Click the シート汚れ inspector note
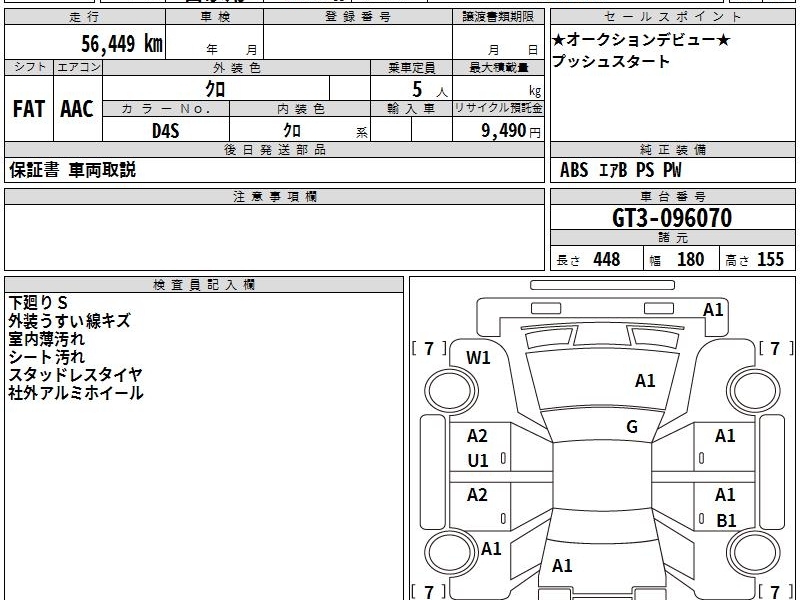 point(46,357)
